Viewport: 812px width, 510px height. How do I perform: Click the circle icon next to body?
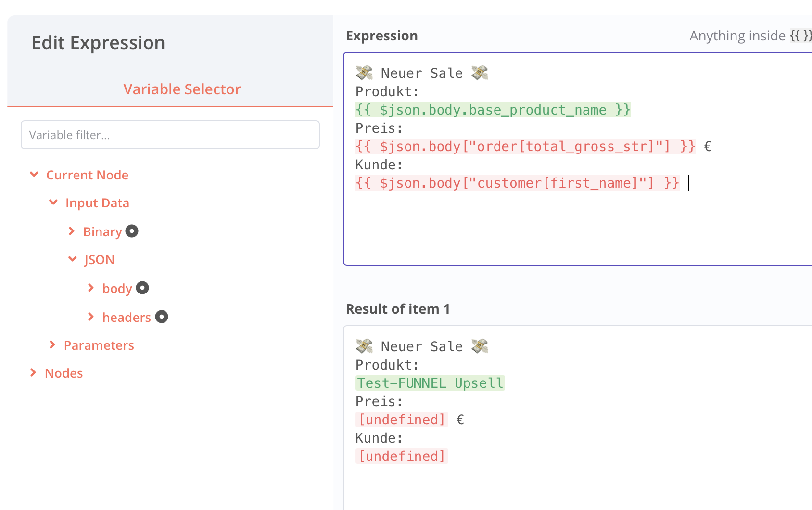(142, 288)
